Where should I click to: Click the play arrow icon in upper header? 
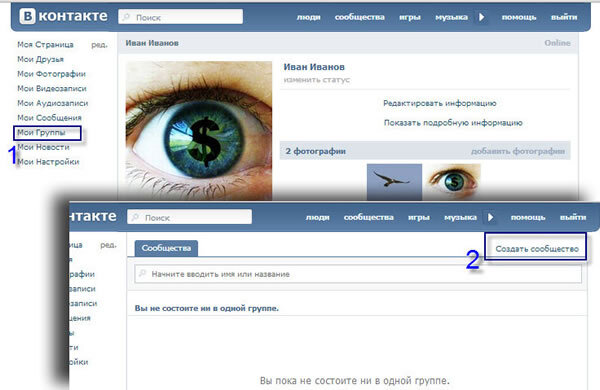(x=482, y=17)
